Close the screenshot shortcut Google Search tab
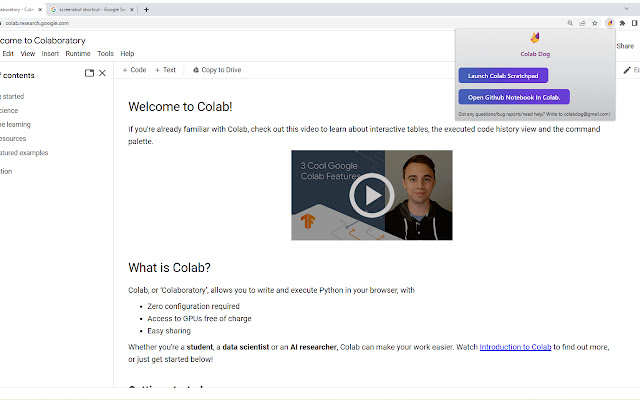 click(132, 9)
